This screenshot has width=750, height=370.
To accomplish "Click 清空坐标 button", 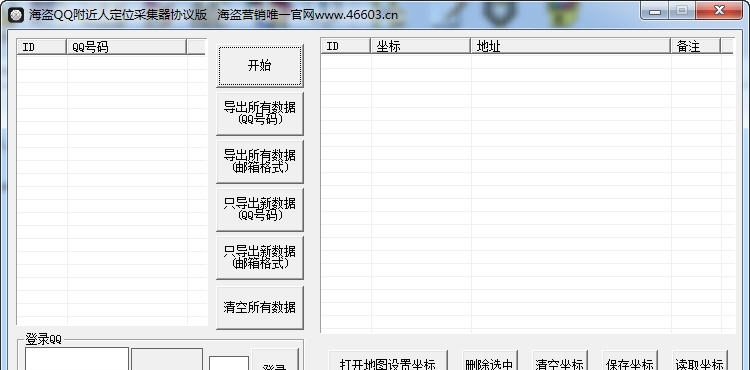I will [560, 361].
